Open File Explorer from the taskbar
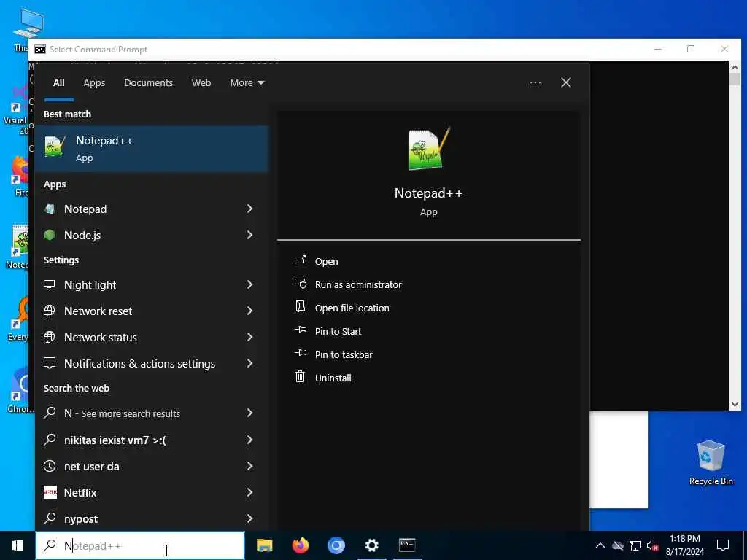The height and width of the screenshot is (560, 747). pyautogui.click(x=264, y=545)
